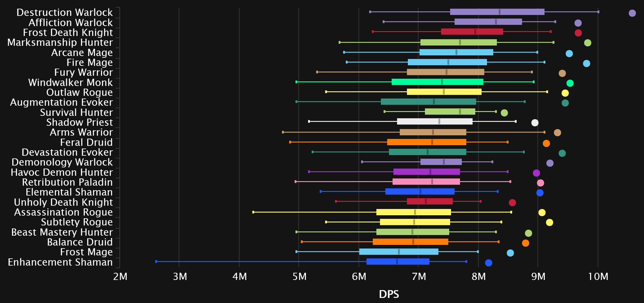644x303 pixels.
Task: Select the Frost Mage outlier dot
Action: [x=510, y=253]
